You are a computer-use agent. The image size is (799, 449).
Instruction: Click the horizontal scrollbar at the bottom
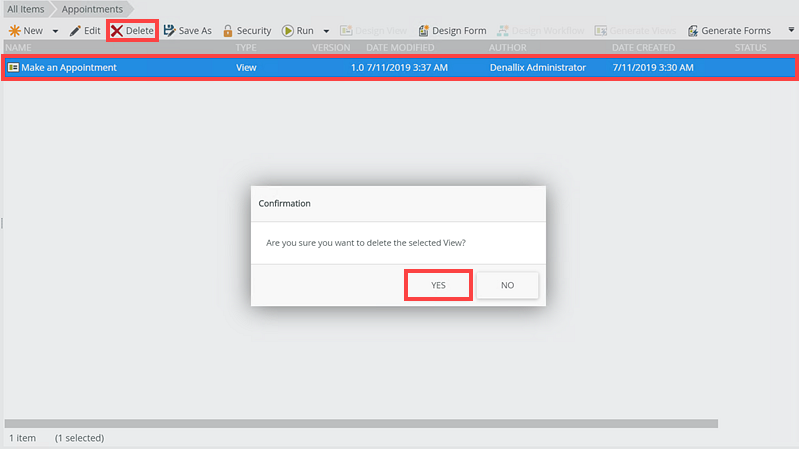pos(361,424)
